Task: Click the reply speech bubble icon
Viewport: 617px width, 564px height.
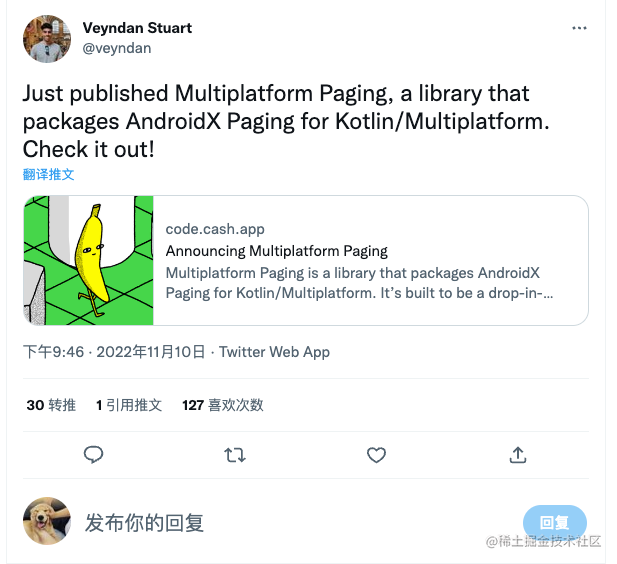Action: point(93,455)
